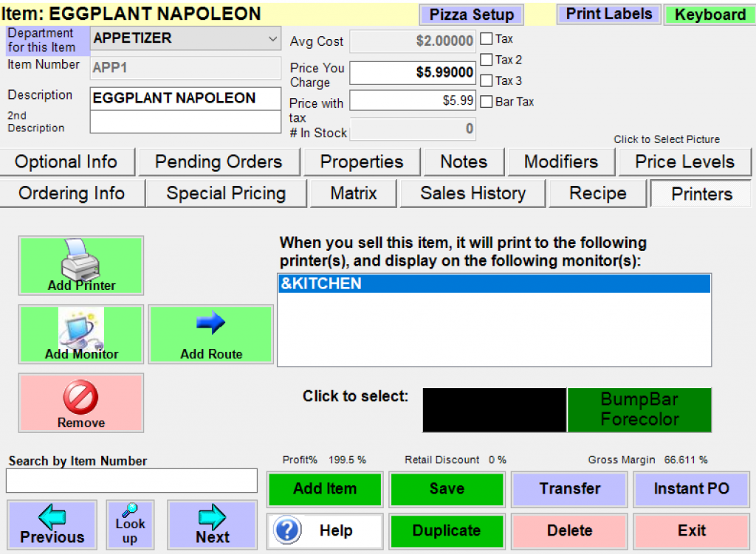
Task: Click the Profit% 199.5 % value
Action: coord(347,460)
